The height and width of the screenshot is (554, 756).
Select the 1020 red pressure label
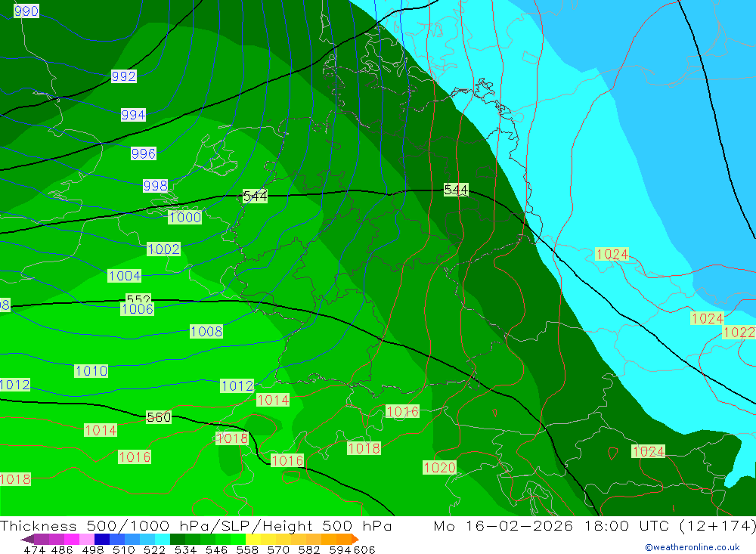click(439, 468)
